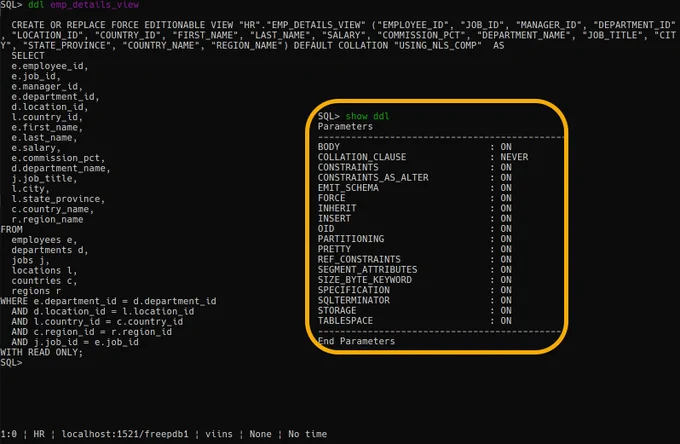This screenshot has height=444, width=680.
Task: Click the 'No time' status bar entry
Action: pos(307,434)
